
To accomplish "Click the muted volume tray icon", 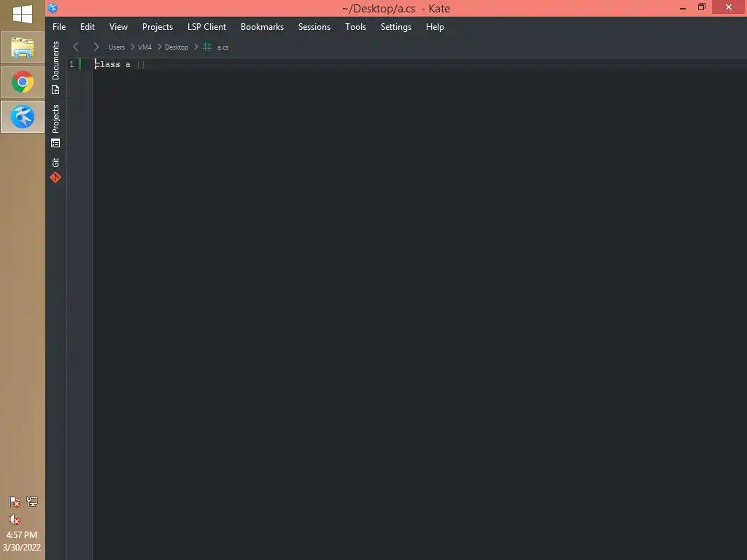I will pyautogui.click(x=15, y=519).
